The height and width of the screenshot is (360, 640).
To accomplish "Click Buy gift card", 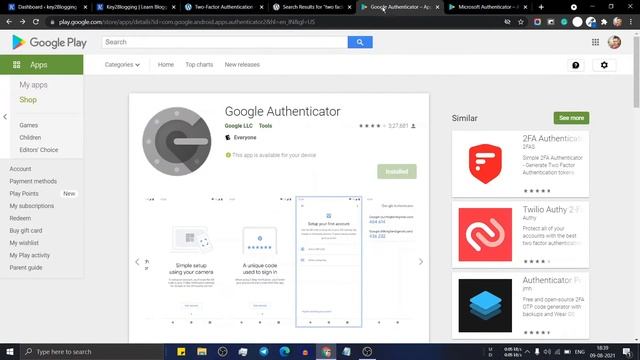I will (26, 231).
